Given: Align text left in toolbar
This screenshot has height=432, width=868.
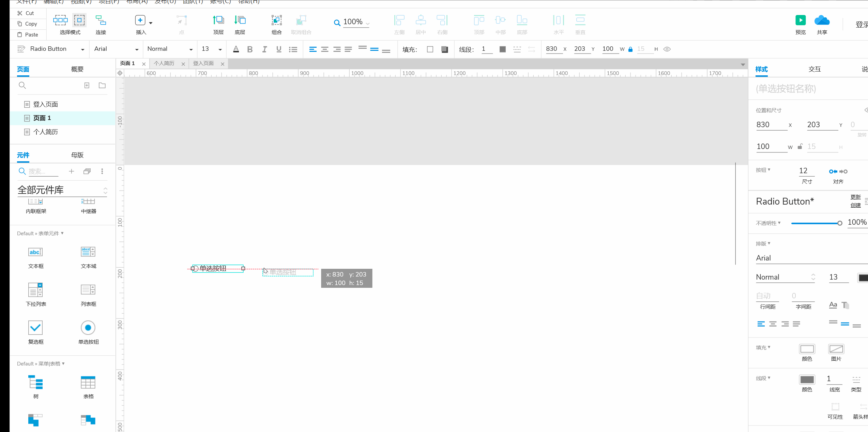Looking at the screenshot, I should click(x=313, y=49).
